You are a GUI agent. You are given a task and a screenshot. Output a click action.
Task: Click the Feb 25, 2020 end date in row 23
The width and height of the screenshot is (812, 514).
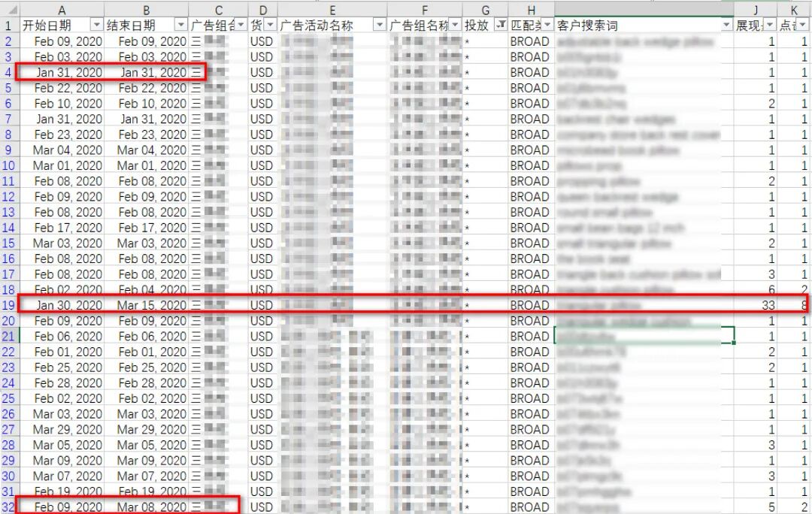click(x=147, y=367)
